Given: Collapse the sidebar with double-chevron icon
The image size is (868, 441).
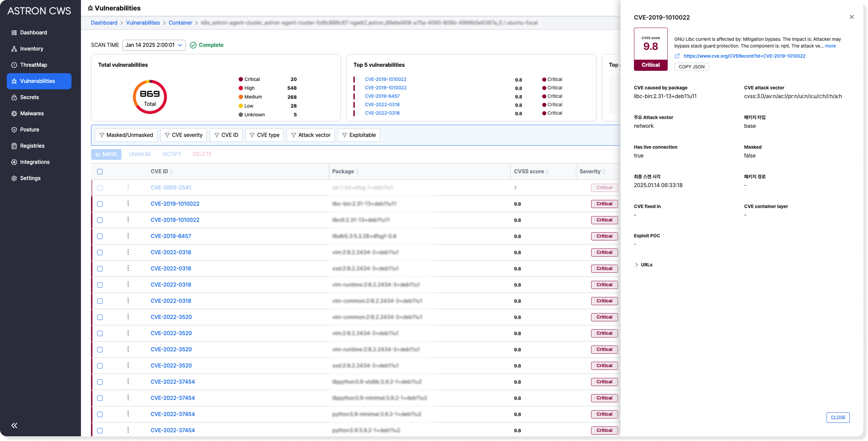Looking at the screenshot, I should coord(14,425).
